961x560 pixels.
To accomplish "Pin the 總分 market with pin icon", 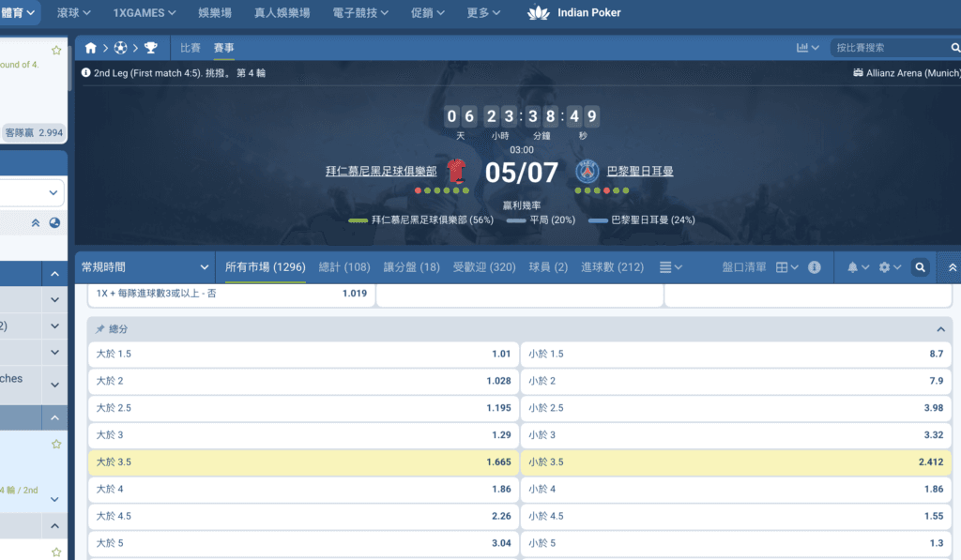I will (x=99, y=329).
